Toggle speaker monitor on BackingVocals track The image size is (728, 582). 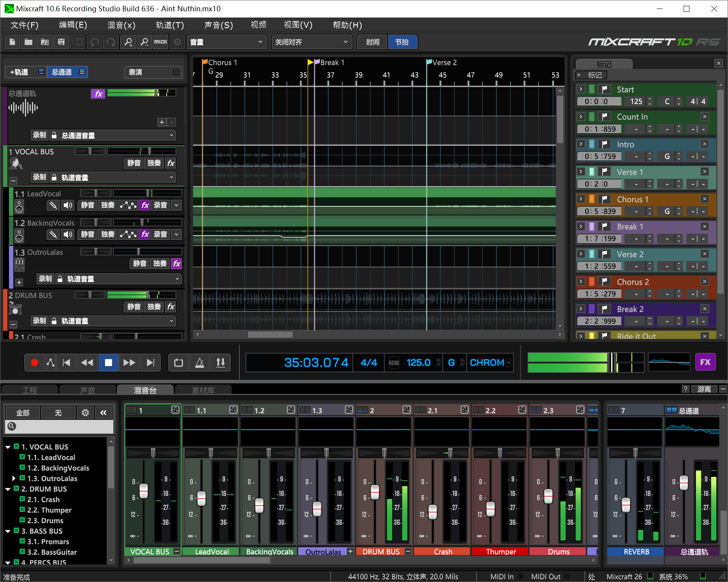(68, 235)
